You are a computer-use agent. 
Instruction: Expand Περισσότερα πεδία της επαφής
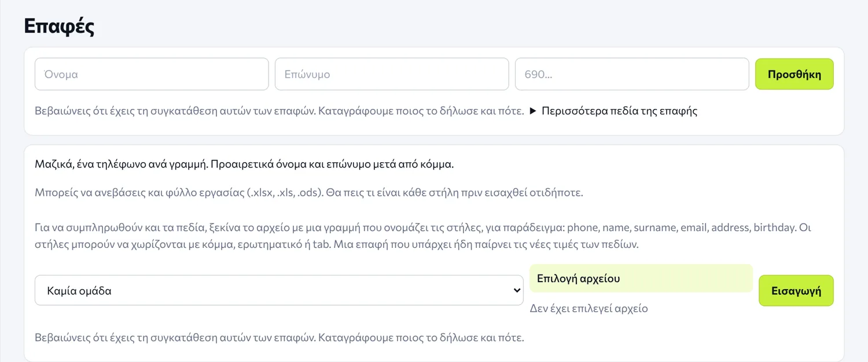click(614, 111)
